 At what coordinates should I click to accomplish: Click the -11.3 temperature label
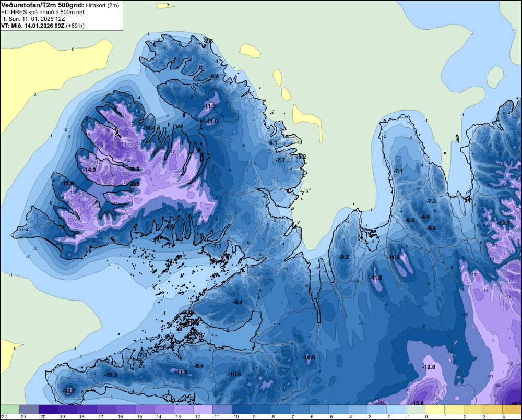pyautogui.click(x=209, y=106)
